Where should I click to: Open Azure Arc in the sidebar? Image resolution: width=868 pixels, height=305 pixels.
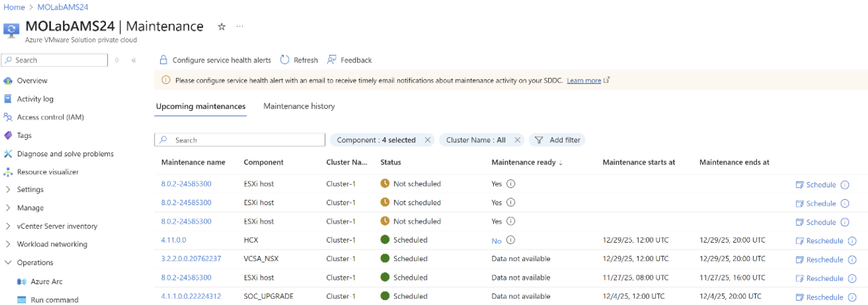click(46, 282)
